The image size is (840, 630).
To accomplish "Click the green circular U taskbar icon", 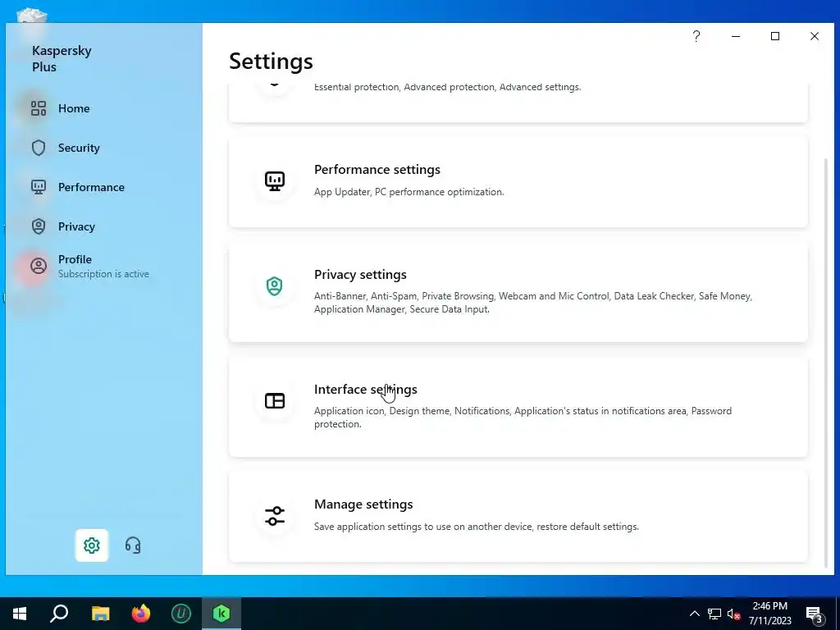I will pos(181,614).
